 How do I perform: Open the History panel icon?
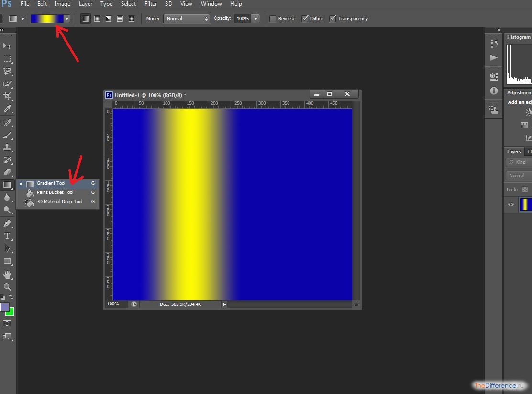tap(494, 44)
